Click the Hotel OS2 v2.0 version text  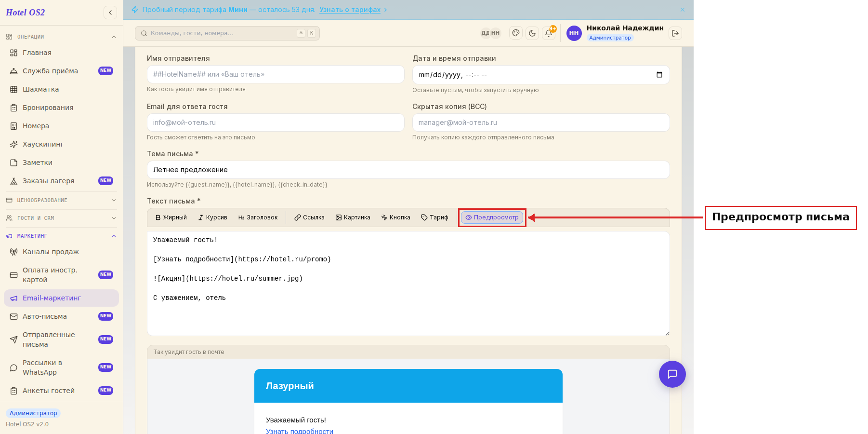27,424
